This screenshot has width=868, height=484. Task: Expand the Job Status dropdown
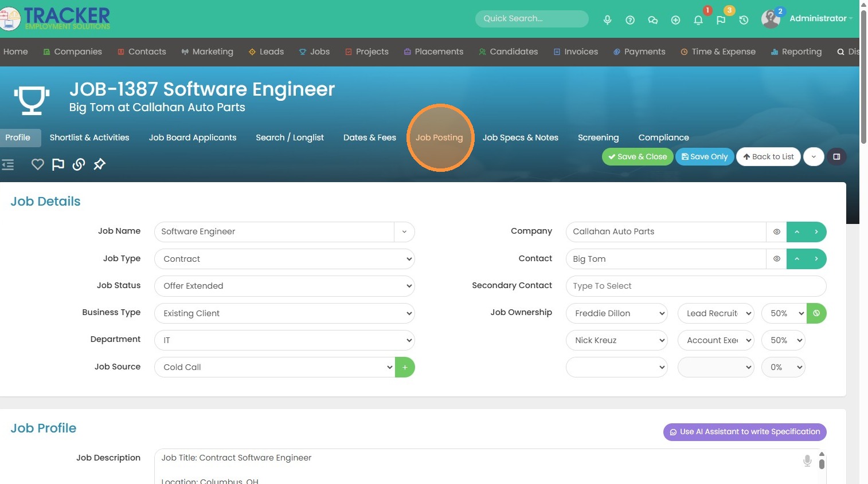point(284,286)
